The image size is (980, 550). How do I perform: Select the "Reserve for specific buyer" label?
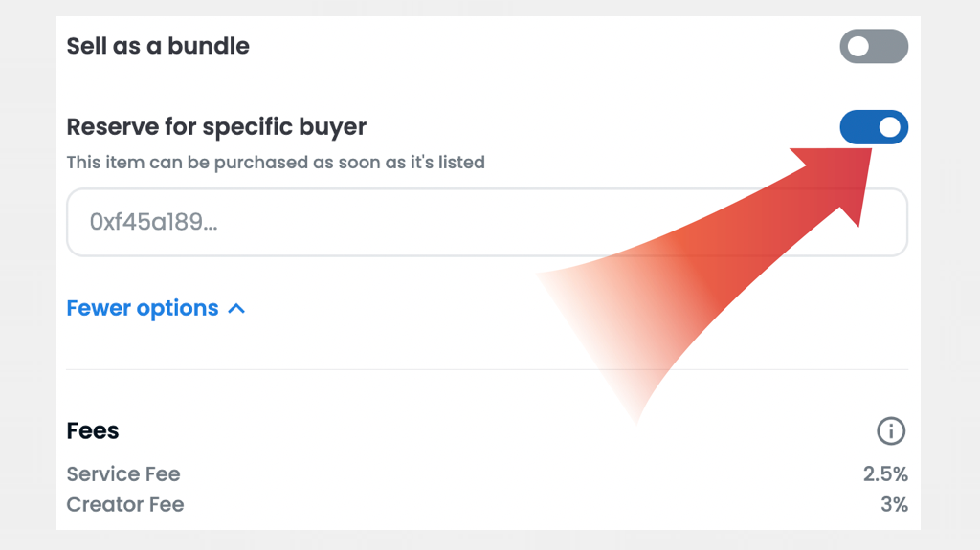click(x=216, y=126)
